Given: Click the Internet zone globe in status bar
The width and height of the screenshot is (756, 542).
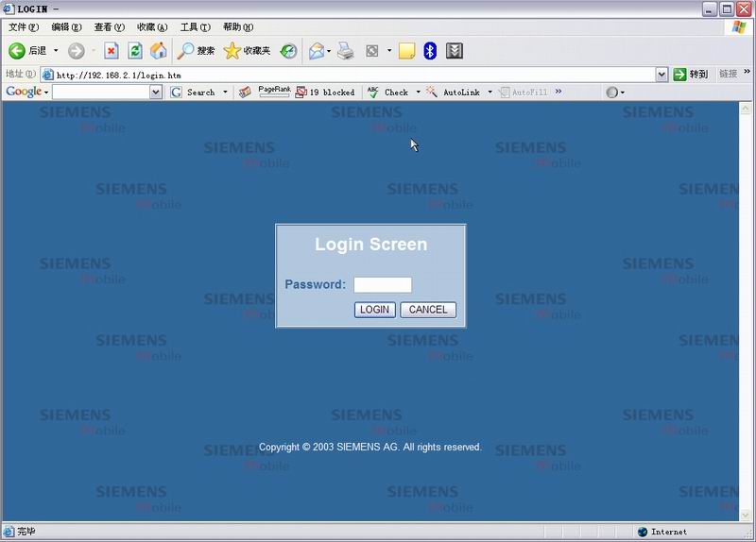Looking at the screenshot, I should pos(643,532).
